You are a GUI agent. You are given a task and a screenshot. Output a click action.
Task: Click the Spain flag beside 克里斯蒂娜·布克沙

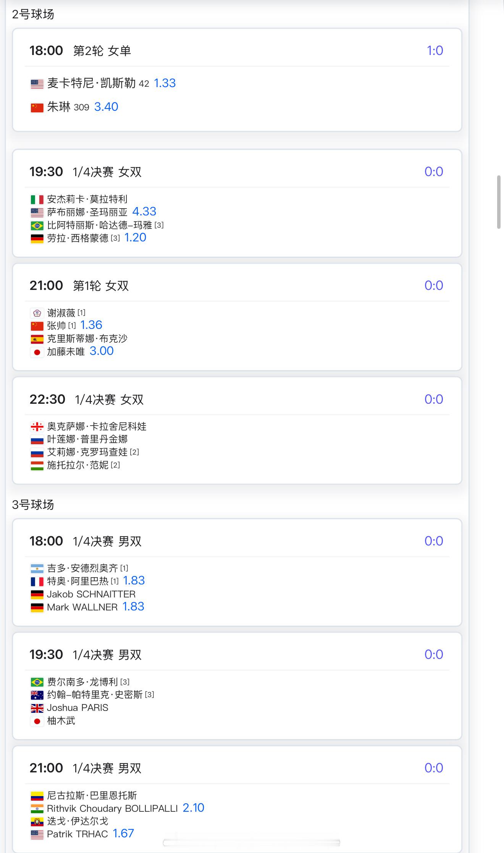(x=37, y=339)
